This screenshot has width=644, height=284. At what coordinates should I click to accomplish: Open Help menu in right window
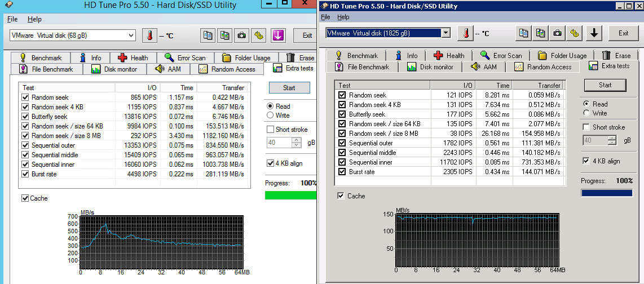coord(343,17)
